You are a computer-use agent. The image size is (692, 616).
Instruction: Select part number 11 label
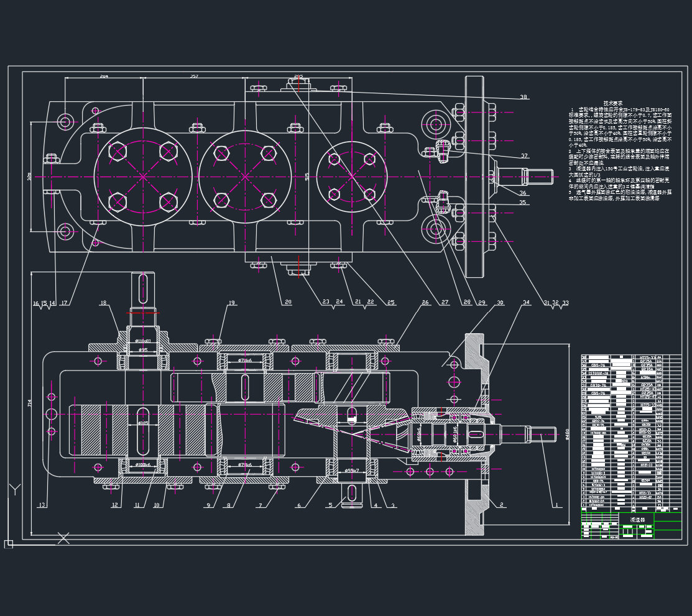click(137, 505)
